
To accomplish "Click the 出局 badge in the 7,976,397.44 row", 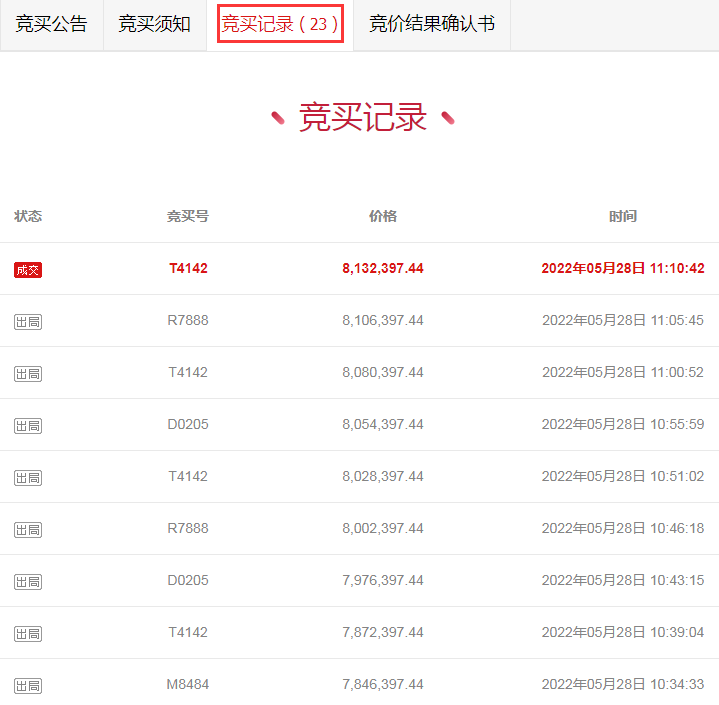I will [28, 582].
